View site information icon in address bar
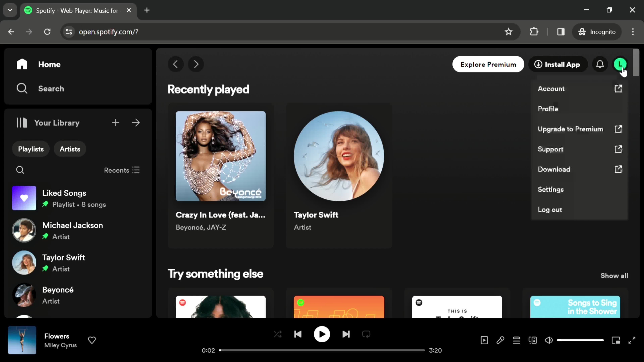 (69, 32)
